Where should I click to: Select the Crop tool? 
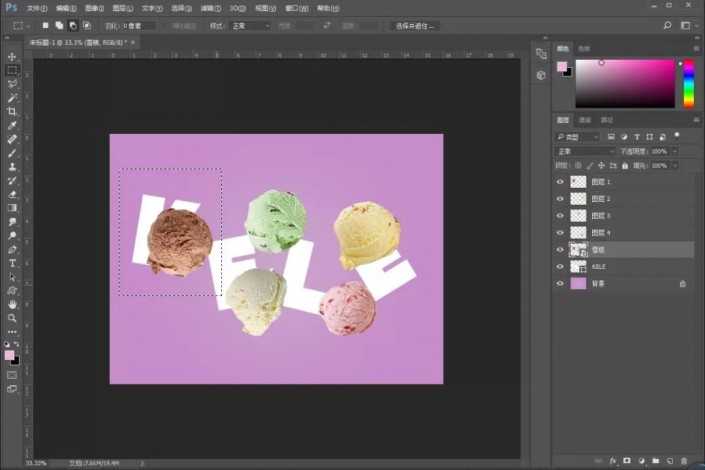click(x=12, y=112)
